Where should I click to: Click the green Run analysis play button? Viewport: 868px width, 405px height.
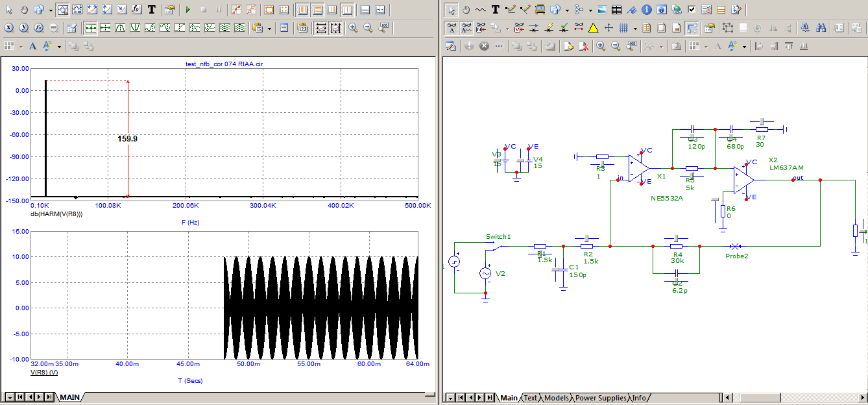tap(188, 10)
